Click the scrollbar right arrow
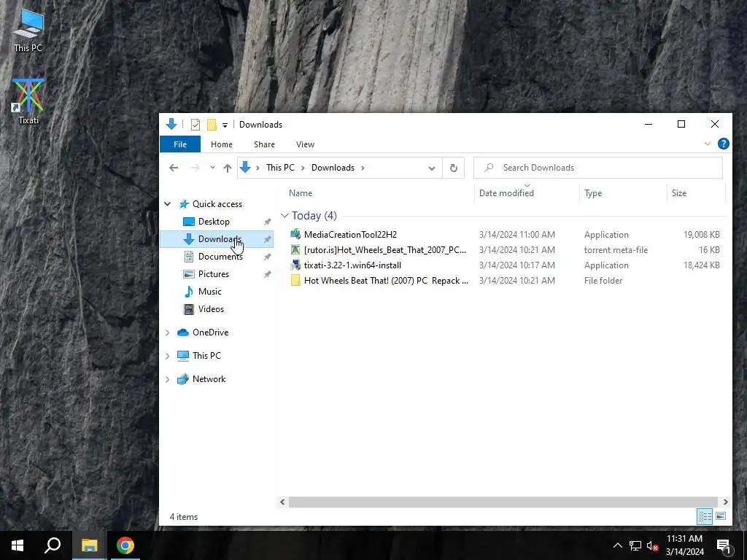The height and width of the screenshot is (560, 747). [x=725, y=502]
